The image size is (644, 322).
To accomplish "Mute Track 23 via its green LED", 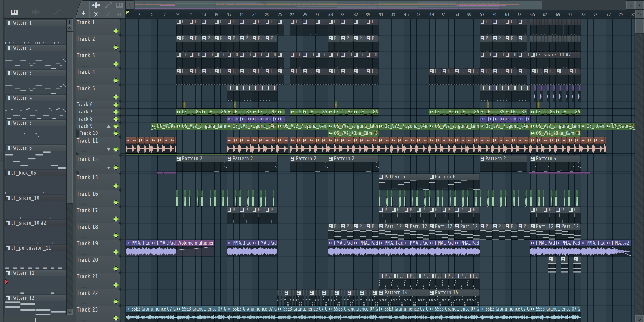I will pyautogui.click(x=116, y=318).
